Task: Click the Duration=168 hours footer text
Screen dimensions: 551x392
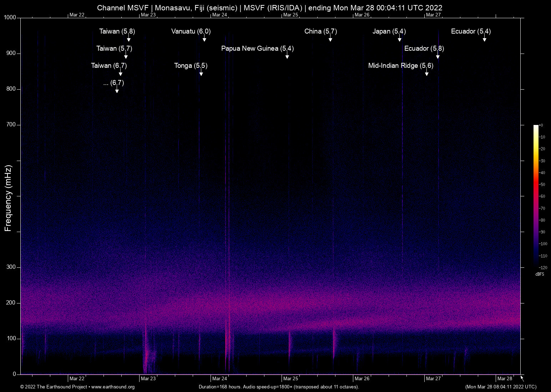Action: pos(279,387)
